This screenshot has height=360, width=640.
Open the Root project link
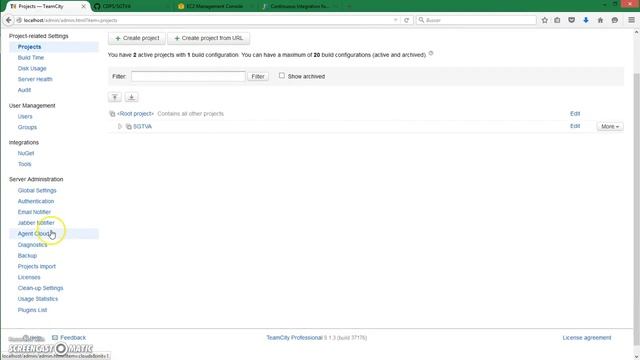pyautogui.click(x=136, y=114)
